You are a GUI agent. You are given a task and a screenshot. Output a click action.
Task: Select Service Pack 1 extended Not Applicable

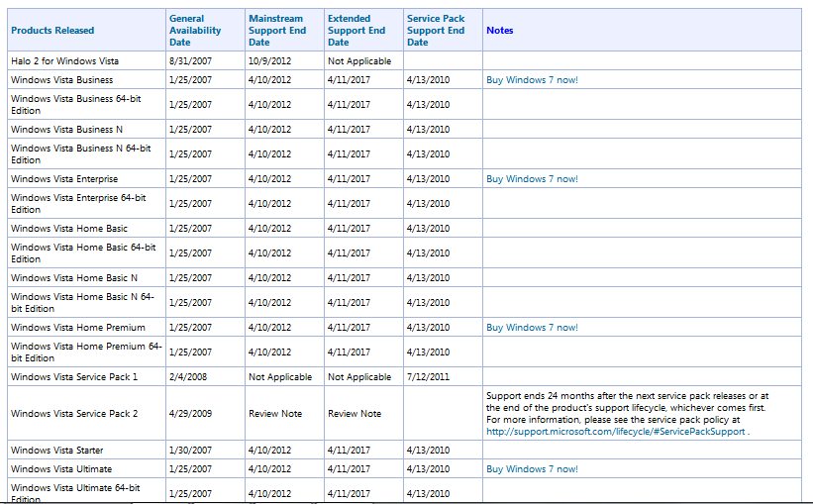(x=359, y=377)
